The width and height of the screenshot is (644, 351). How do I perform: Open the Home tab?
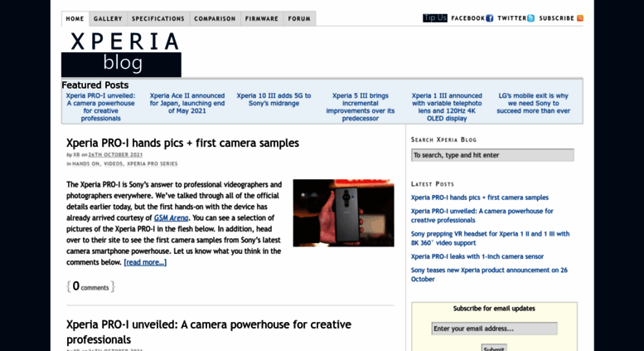coord(75,18)
